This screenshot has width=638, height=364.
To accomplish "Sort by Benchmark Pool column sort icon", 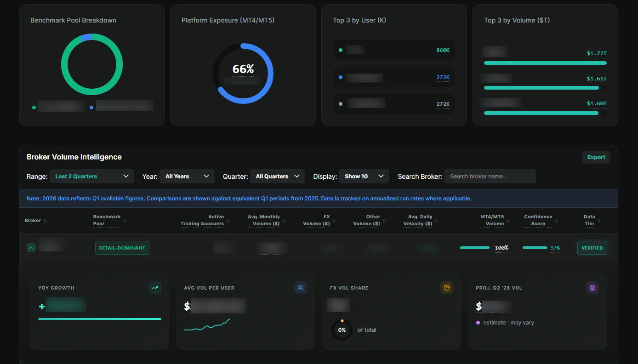I will (125, 221).
